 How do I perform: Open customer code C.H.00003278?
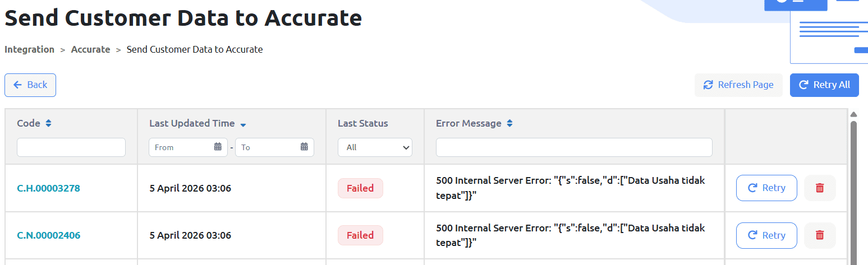pyautogui.click(x=49, y=188)
